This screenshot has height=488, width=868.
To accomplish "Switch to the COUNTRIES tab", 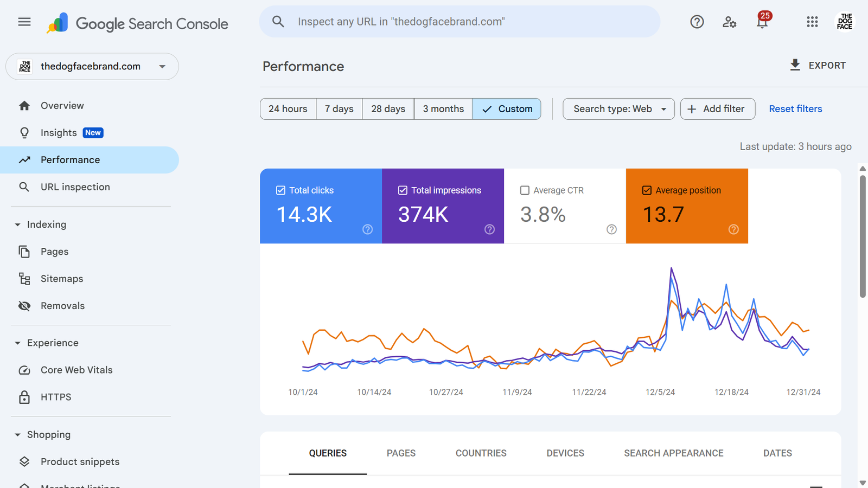I will 481,453.
